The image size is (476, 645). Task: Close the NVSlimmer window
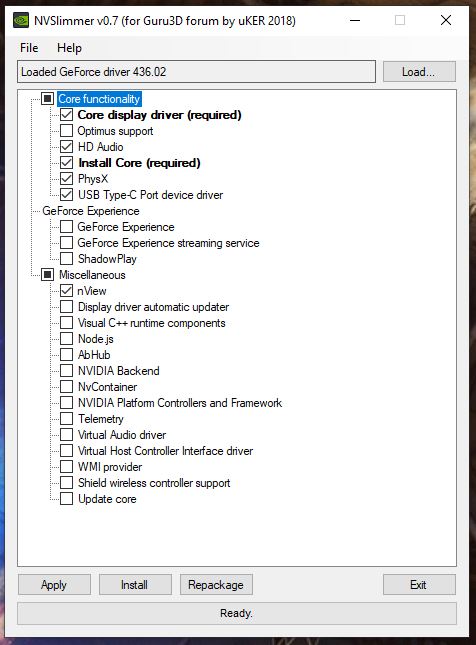click(446, 20)
